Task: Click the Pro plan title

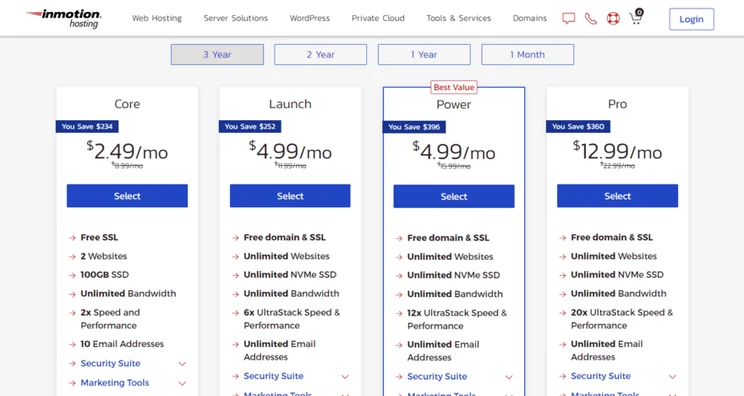Action: [x=617, y=104]
